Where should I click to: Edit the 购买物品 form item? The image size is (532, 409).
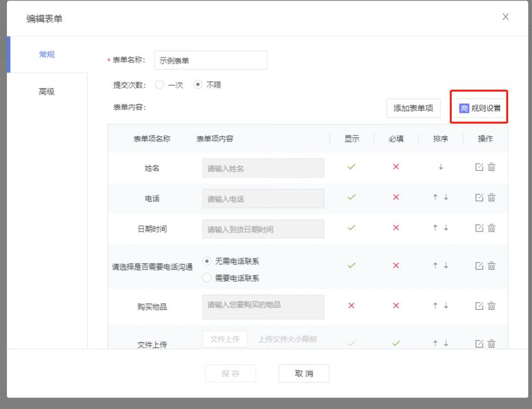pyautogui.click(x=479, y=306)
